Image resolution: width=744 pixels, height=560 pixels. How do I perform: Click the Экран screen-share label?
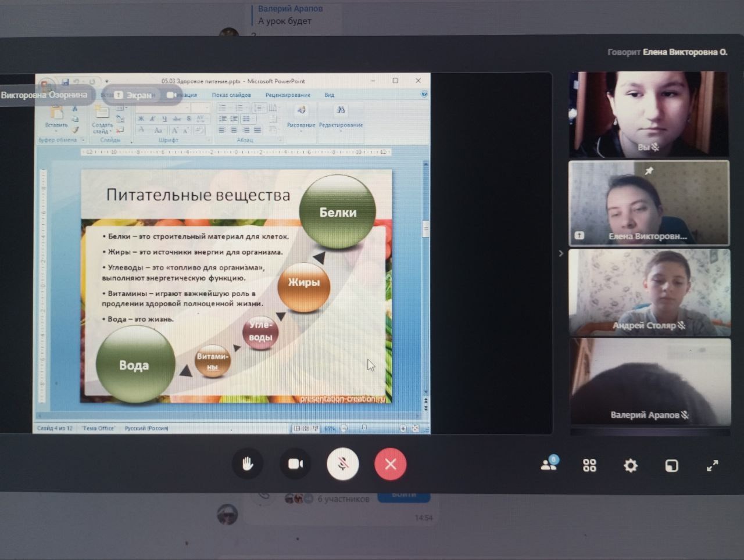132,95
